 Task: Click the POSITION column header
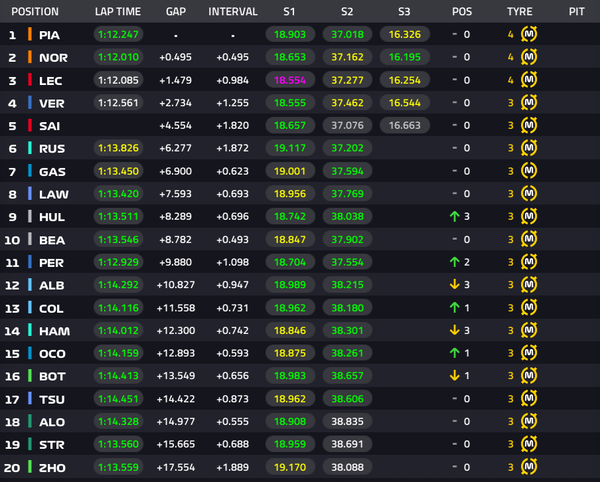pyautogui.click(x=35, y=11)
